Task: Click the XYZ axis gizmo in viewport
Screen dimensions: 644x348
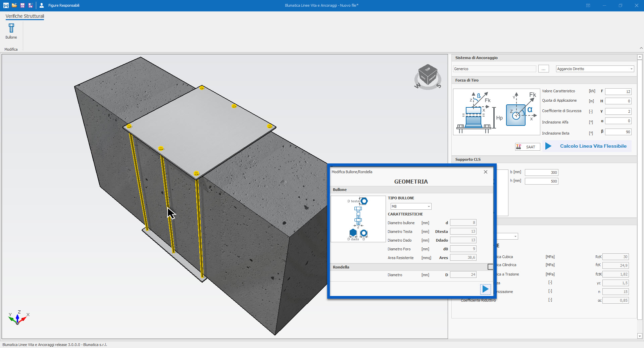Action: tap(18, 317)
